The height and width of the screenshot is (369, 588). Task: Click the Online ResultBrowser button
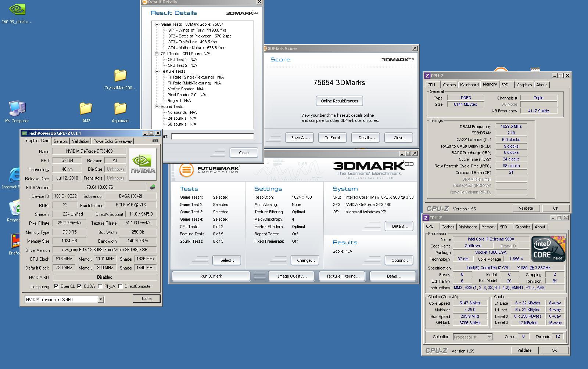coord(340,101)
